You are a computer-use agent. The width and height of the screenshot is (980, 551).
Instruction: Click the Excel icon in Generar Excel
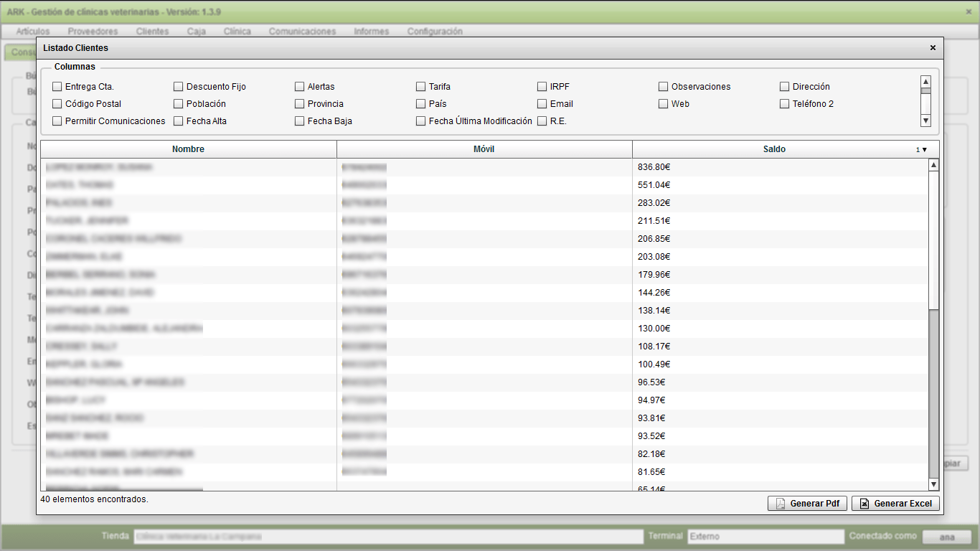point(864,504)
